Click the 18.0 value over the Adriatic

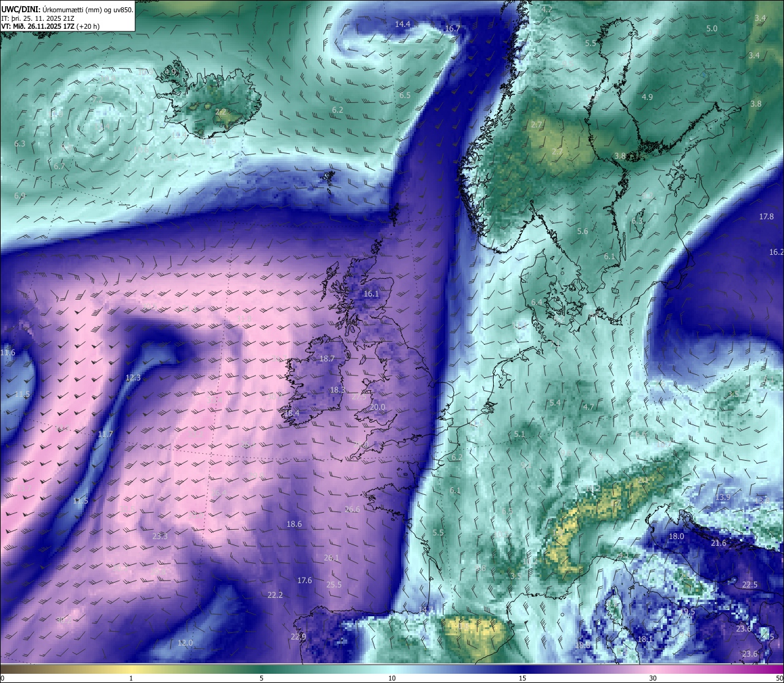pyautogui.click(x=676, y=537)
